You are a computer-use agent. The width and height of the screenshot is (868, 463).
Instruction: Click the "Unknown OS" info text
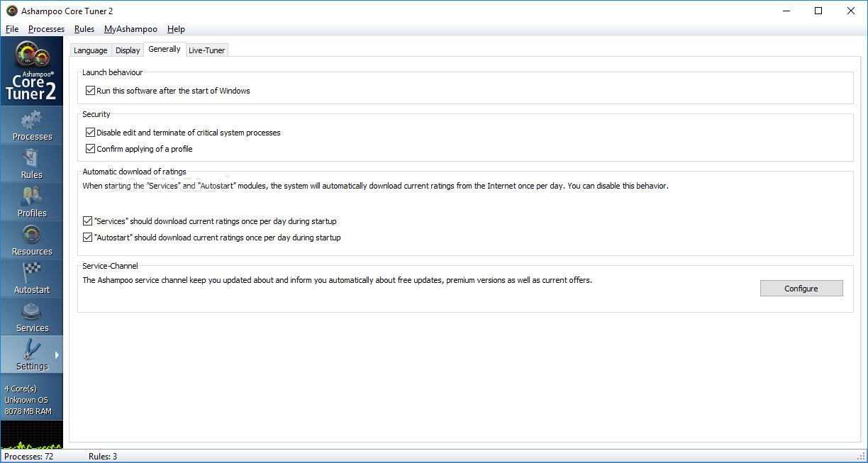tap(26, 400)
